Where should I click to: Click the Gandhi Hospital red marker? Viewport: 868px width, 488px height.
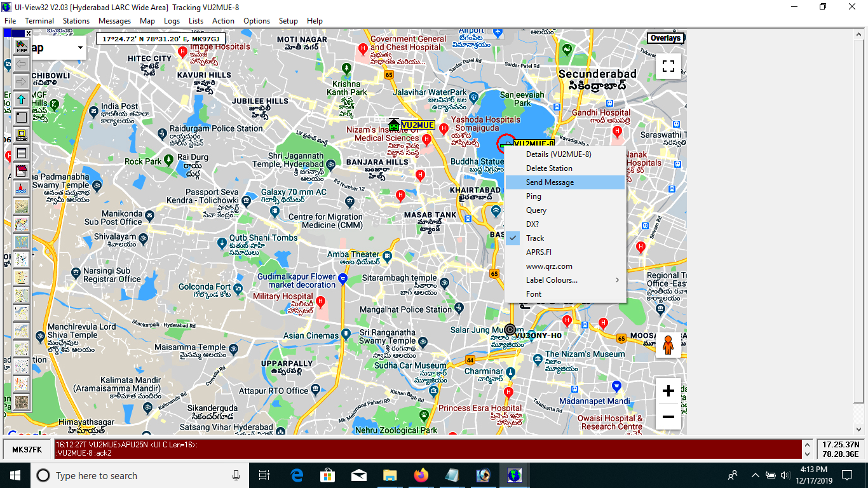pyautogui.click(x=616, y=132)
